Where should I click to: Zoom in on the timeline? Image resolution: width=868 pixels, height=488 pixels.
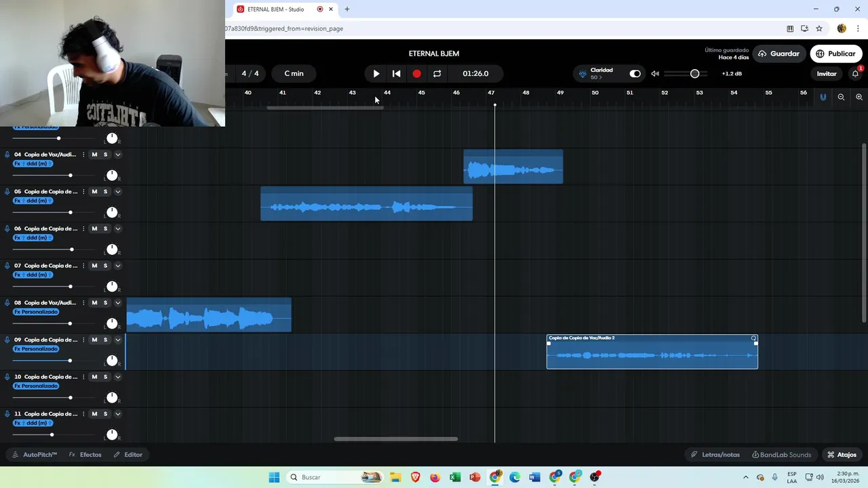[x=859, y=97]
